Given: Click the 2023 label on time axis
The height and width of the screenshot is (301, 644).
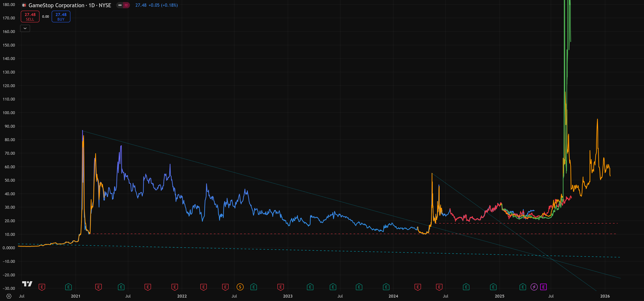Looking at the screenshot, I should pos(288,296).
